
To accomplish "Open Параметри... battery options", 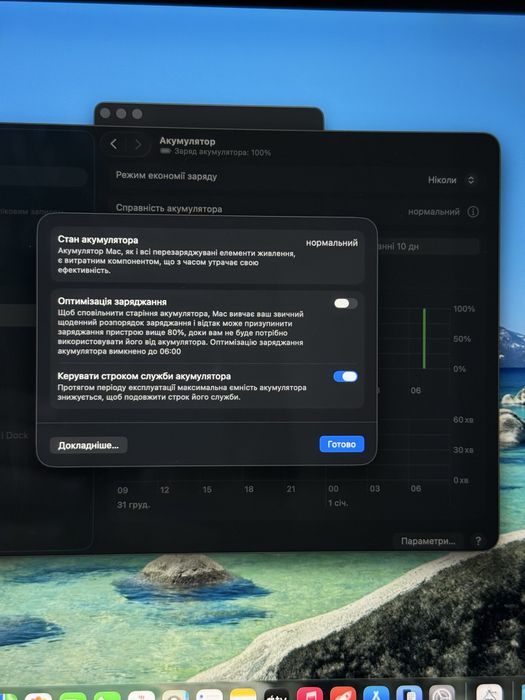I will point(428,541).
